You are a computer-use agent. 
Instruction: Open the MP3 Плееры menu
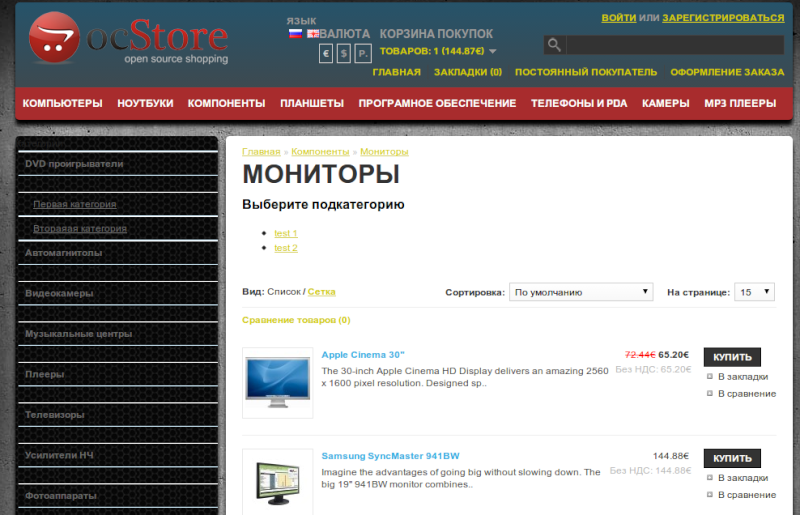(740, 103)
